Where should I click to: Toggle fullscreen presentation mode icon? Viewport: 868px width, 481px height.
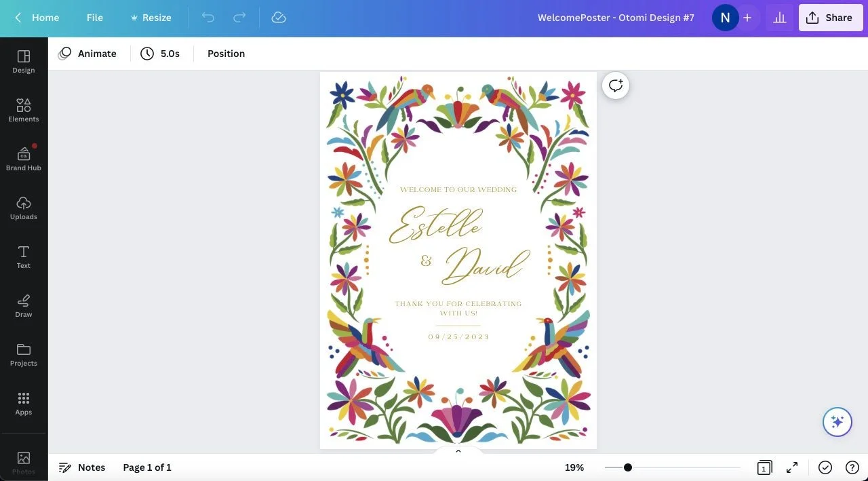coord(792,467)
